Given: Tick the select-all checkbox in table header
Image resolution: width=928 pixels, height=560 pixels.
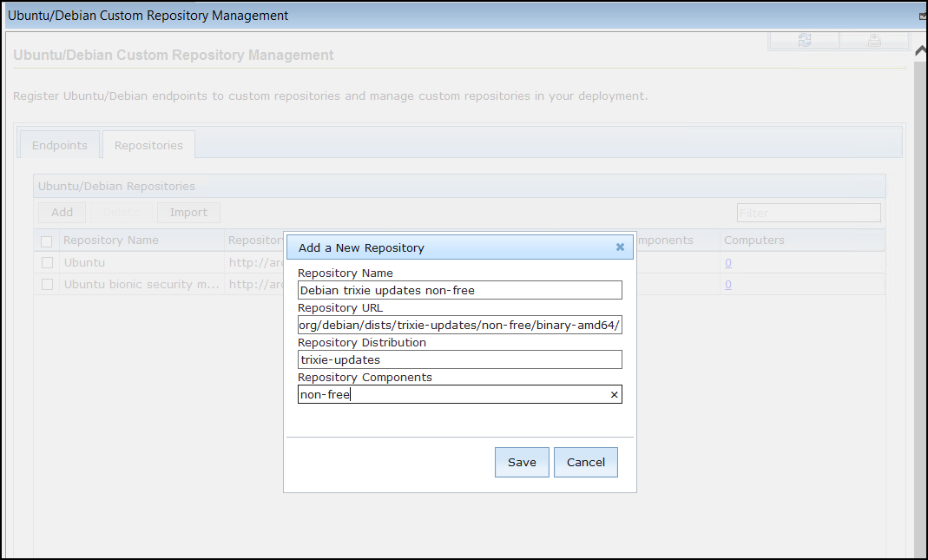Looking at the screenshot, I should click(x=46, y=241).
